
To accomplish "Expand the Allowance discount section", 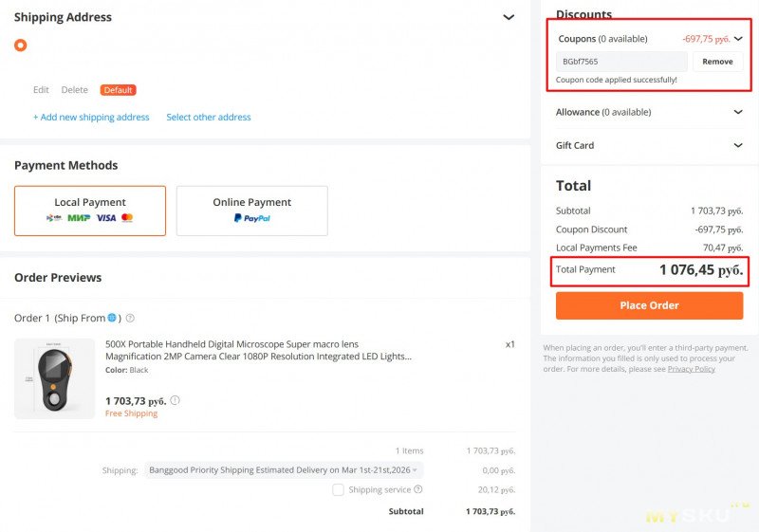I will tap(738, 112).
